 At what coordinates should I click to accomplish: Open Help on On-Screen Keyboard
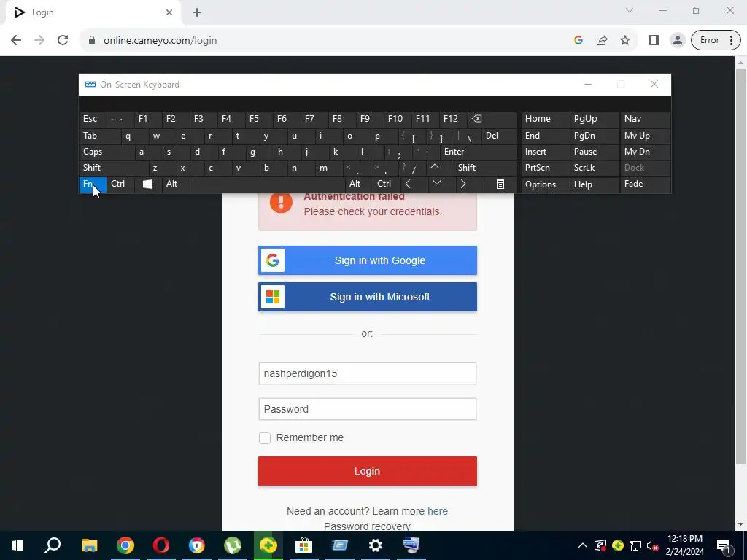594,184
